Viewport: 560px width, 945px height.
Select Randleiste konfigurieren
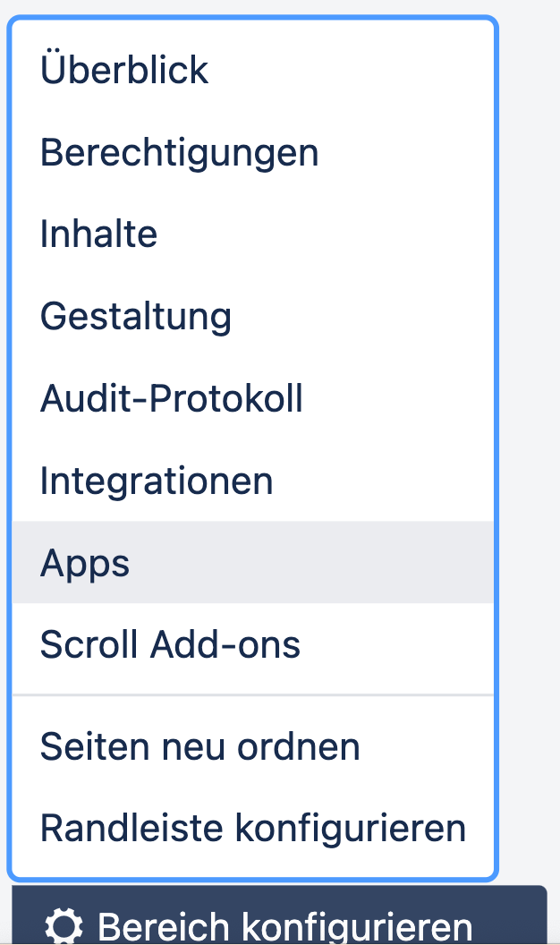[x=253, y=828]
